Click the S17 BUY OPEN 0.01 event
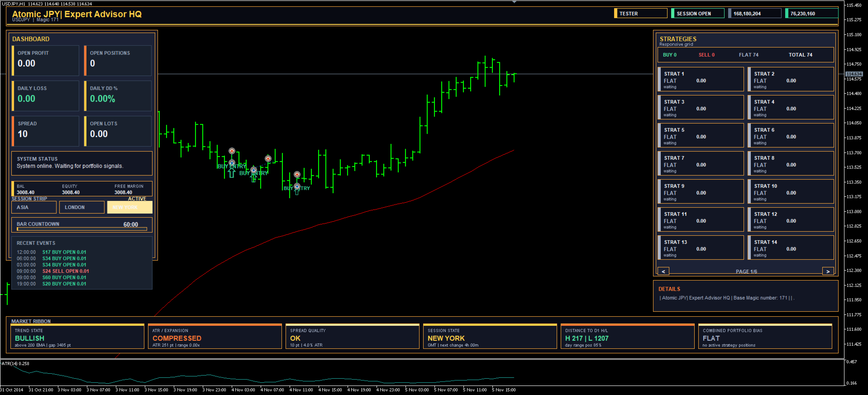This screenshot has width=868, height=395. (64, 252)
